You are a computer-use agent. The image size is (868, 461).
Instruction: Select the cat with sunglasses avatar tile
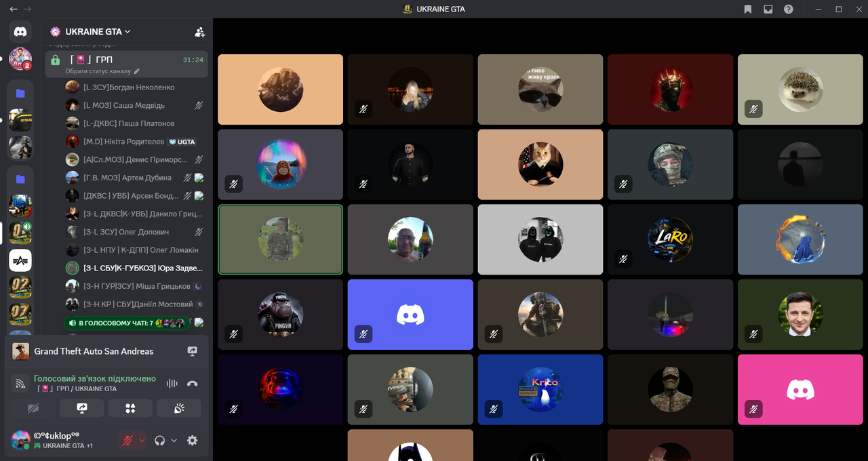[540, 89]
